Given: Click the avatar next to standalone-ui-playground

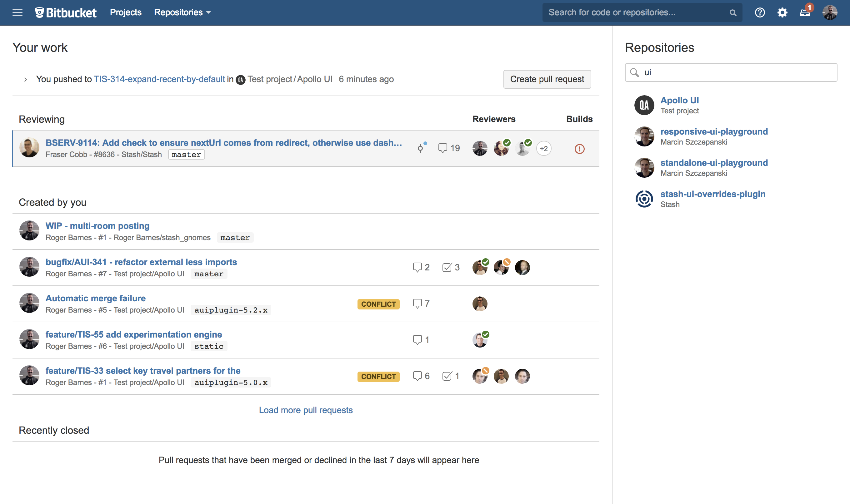Looking at the screenshot, I should pos(644,168).
